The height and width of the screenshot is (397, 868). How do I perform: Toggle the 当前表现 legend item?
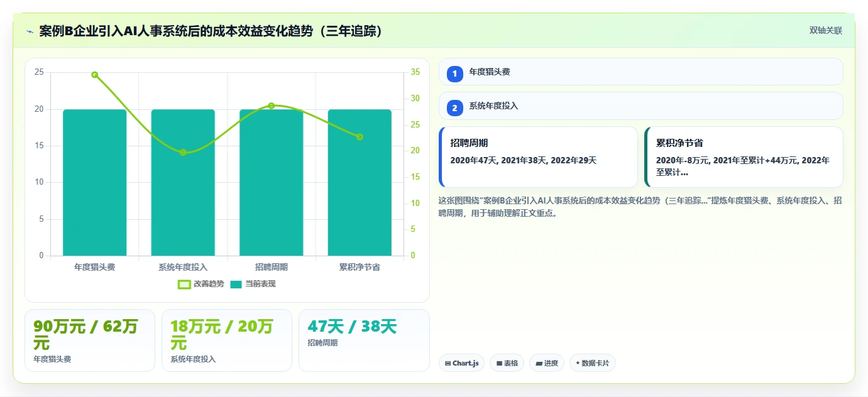pos(253,284)
